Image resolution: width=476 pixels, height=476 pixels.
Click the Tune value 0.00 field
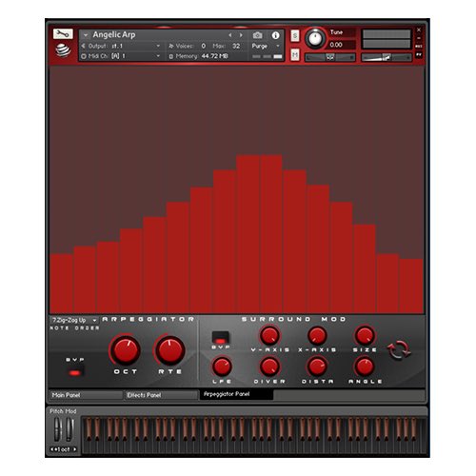(x=341, y=45)
